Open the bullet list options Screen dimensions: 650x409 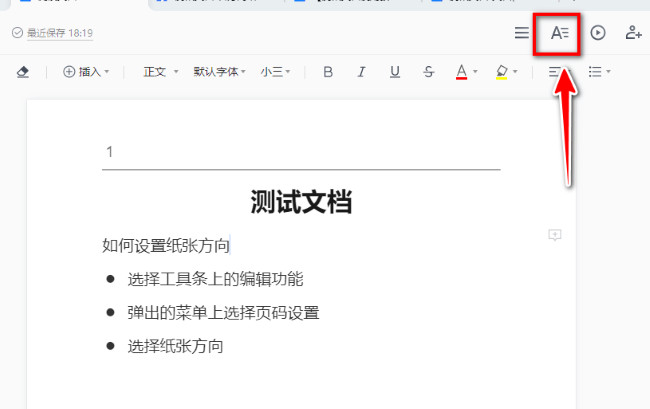point(599,72)
